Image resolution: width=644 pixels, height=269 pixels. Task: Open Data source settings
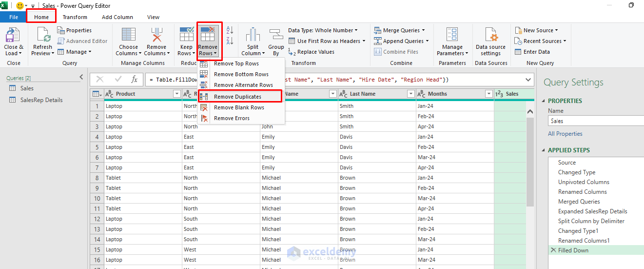click(x=490, y=41)
